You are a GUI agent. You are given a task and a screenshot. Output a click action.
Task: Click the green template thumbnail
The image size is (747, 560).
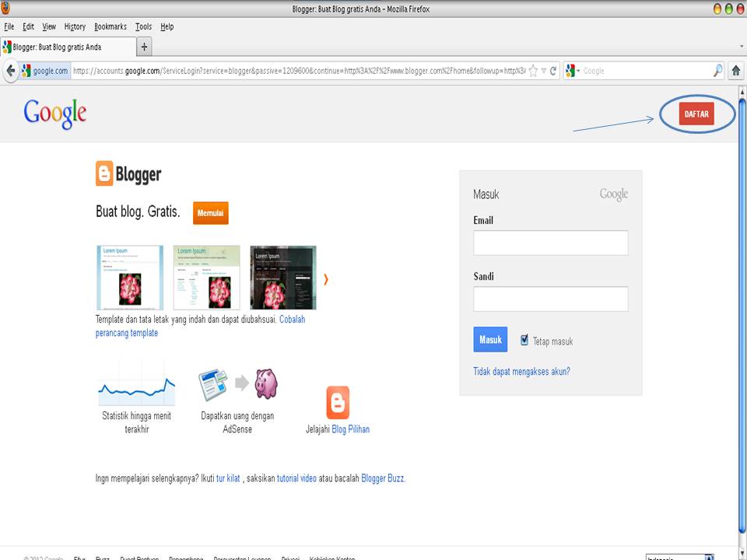tap(207, 278)
